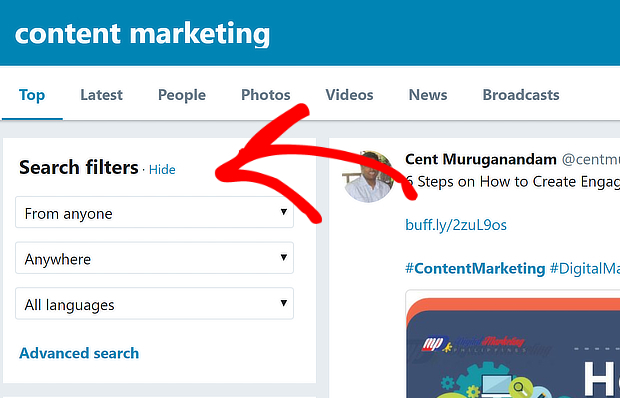Click the Anywhere dropdown arrow icon
The width and height of the screenshot is (620, 398).
pos(284,257)
